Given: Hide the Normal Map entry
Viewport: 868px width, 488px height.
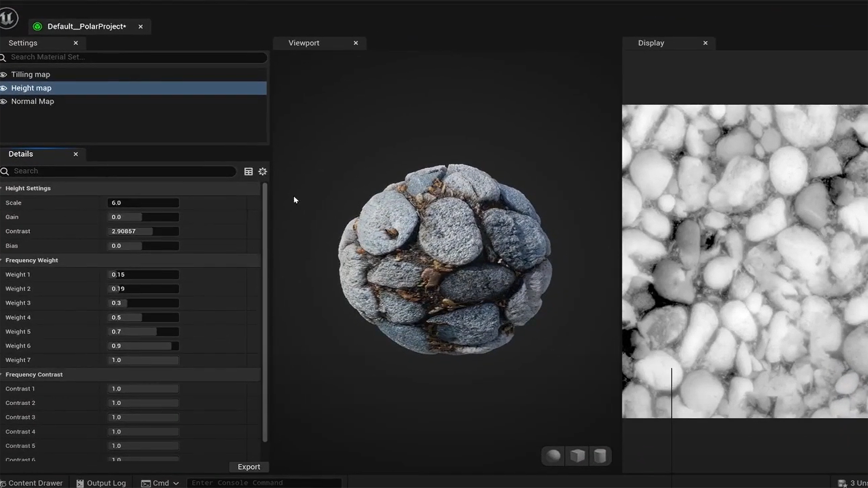Looking at the screenshot, I should 4,102.
